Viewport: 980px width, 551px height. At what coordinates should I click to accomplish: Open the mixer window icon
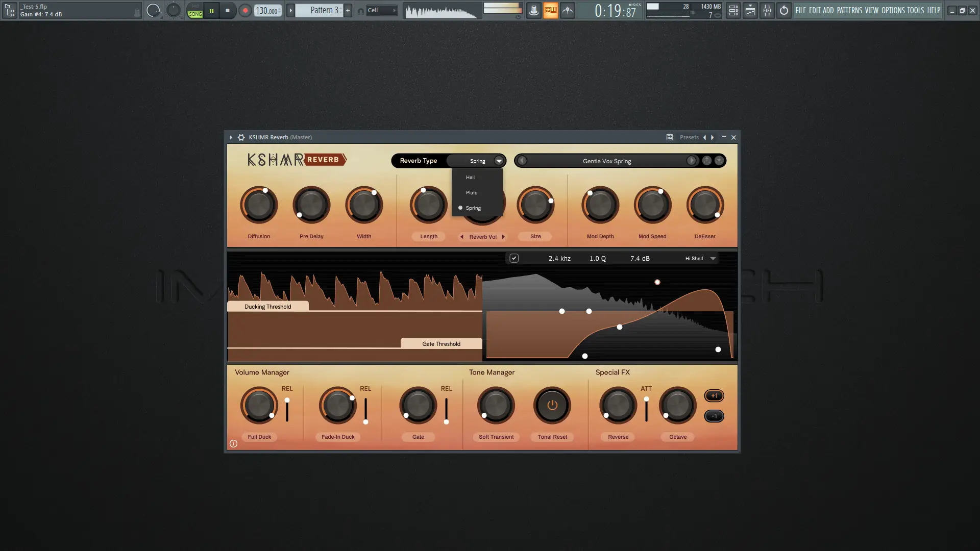pyautogui.click(x=767, y=10)
